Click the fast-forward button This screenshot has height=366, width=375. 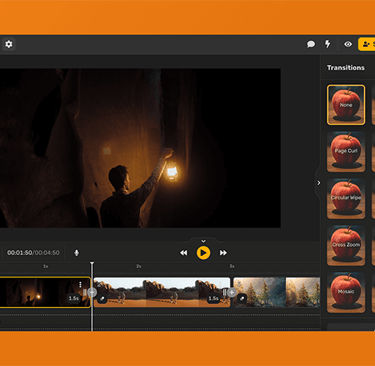pyautogui.click(x=223, y=253)
